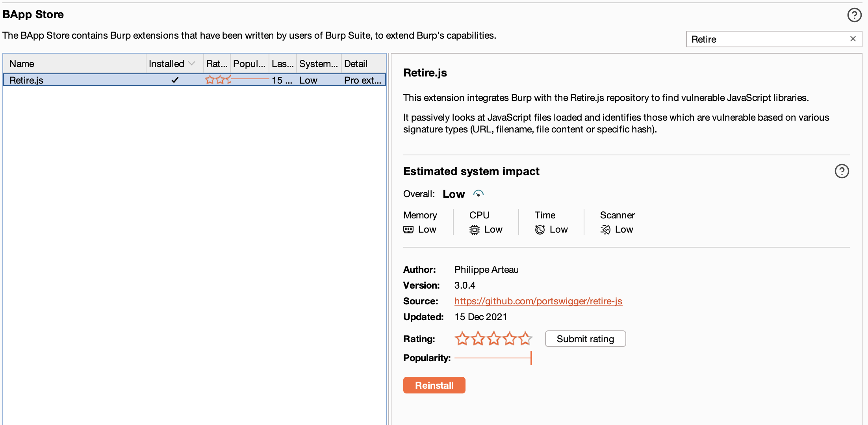Open the retire-js GitHub source link
This screenshot has height=425, width=868.
(x=538, y=301)
